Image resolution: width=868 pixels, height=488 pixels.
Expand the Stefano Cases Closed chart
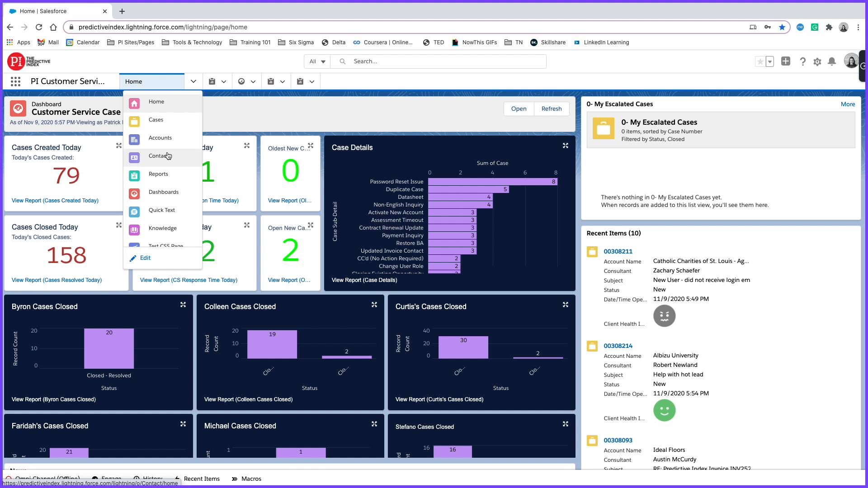(x=566, y=424)
